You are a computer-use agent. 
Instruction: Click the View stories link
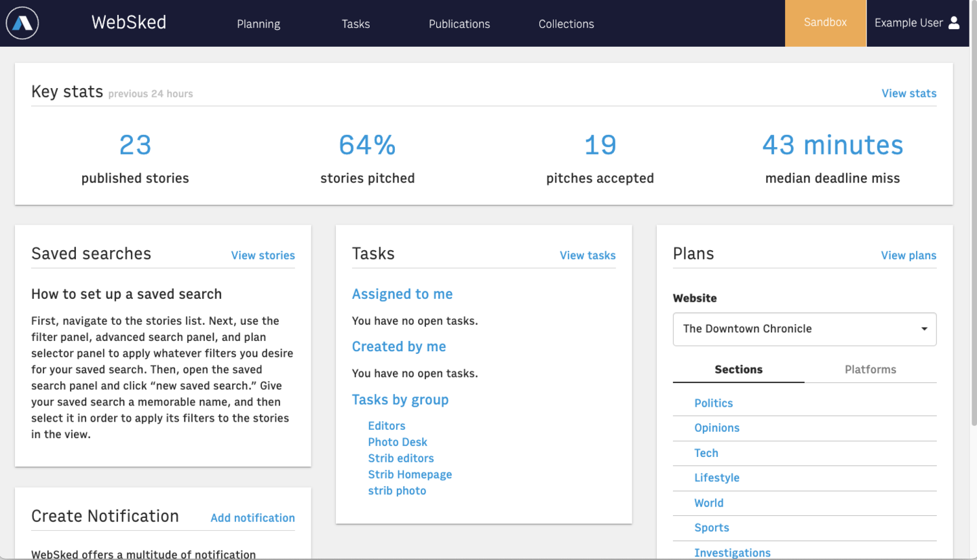coord(263,256)
